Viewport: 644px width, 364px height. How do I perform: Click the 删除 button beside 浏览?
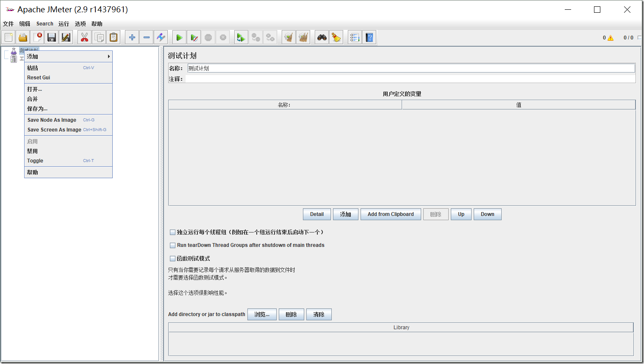(291, 314)
